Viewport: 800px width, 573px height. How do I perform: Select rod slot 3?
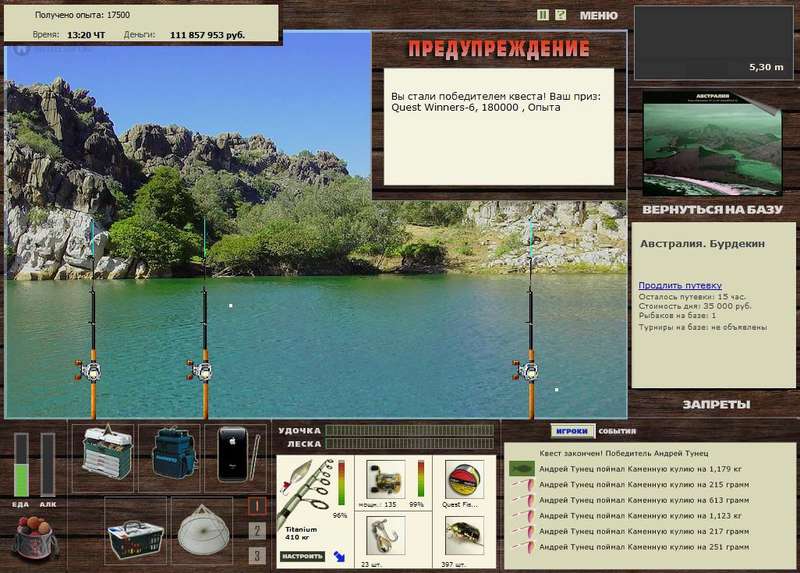click(x=257, y=555)
